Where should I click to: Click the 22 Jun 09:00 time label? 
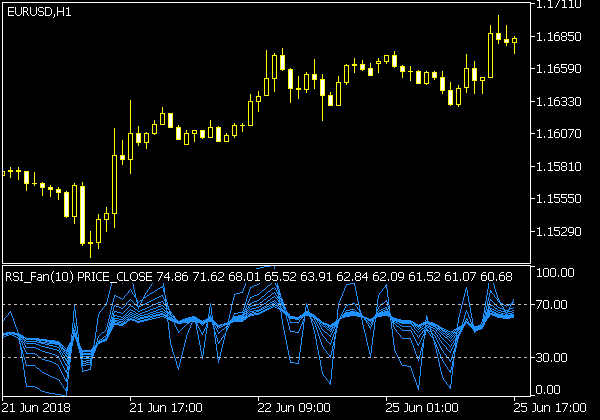point(294,408)
